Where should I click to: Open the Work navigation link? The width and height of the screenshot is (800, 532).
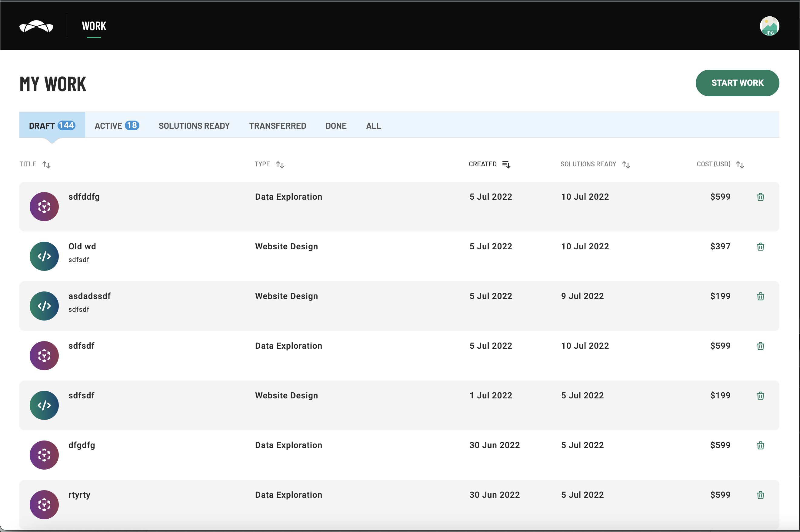click(94, 26)
